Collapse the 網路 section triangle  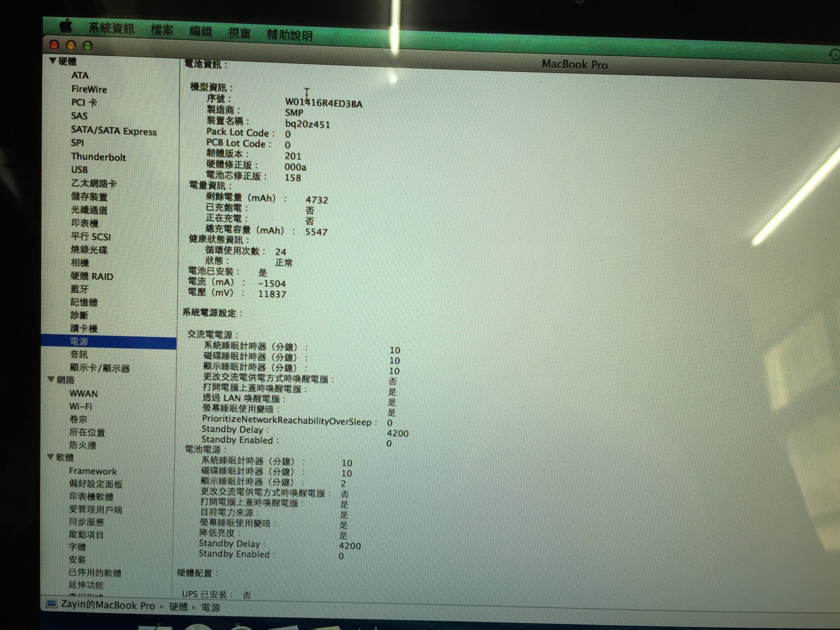click(x=51, y=379)
